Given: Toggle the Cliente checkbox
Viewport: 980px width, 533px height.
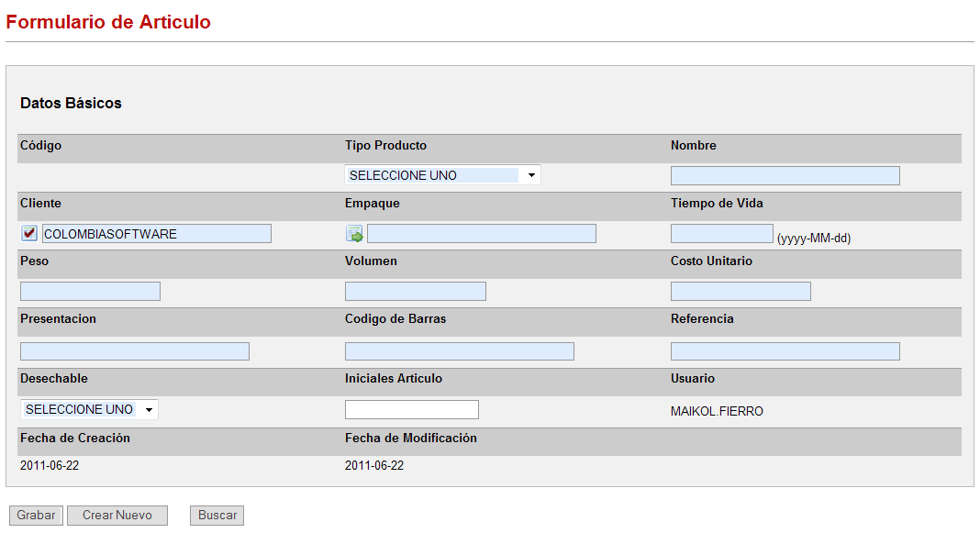Looking at the screenshot, I should [x=29, y=233].
